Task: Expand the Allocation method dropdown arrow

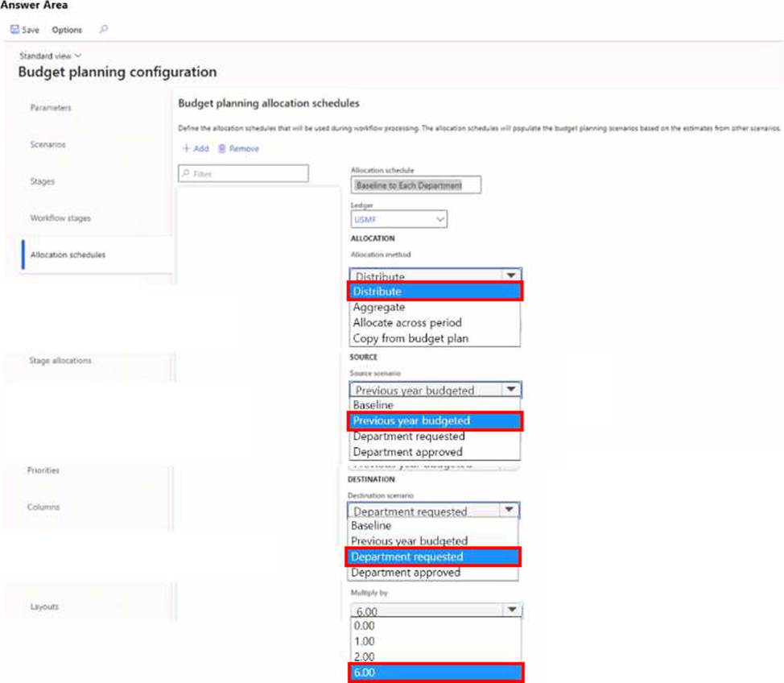Action: tap(509, 276)
